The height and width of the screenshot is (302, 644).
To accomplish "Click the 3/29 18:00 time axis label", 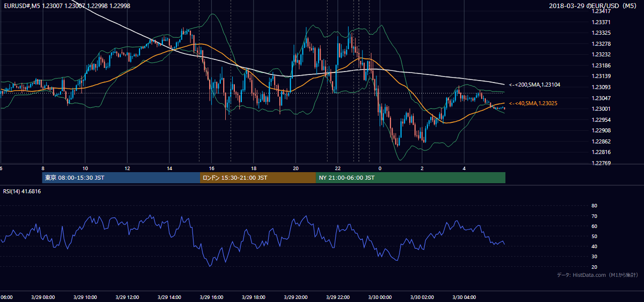I will point(253,297).
